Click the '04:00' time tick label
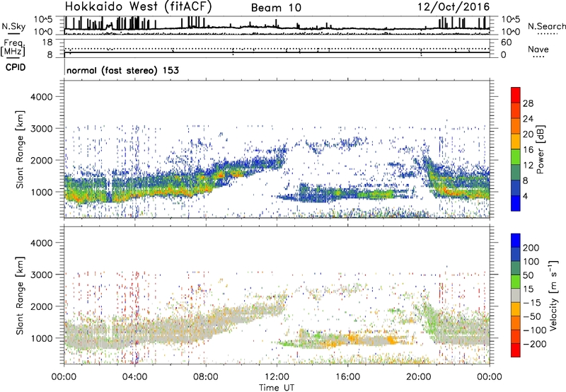The width and height of the screenshot is (566, 392). (134, 377)
